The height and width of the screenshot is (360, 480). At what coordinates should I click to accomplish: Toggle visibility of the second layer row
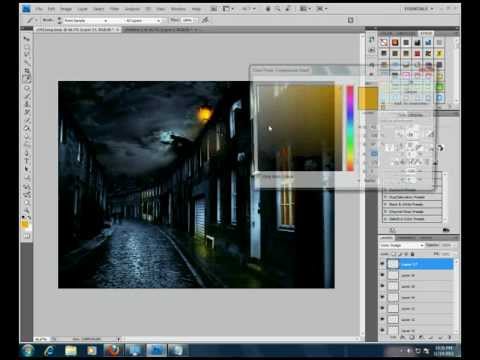(382, 275)
